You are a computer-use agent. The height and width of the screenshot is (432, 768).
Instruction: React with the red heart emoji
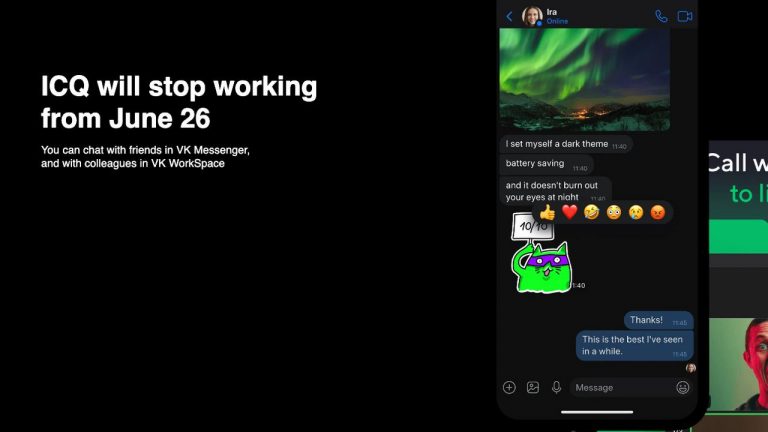pyautogui.click(x=570, y=212)
